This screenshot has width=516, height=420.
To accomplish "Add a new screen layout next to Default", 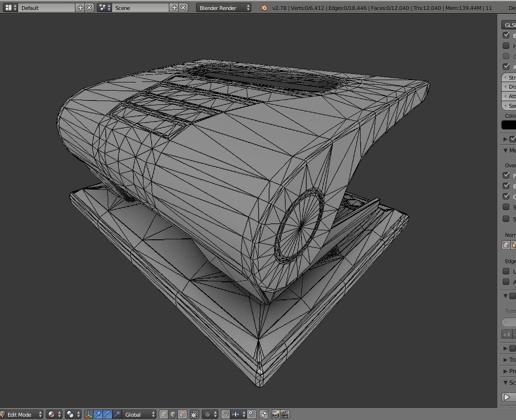I will tap(80, 8).
